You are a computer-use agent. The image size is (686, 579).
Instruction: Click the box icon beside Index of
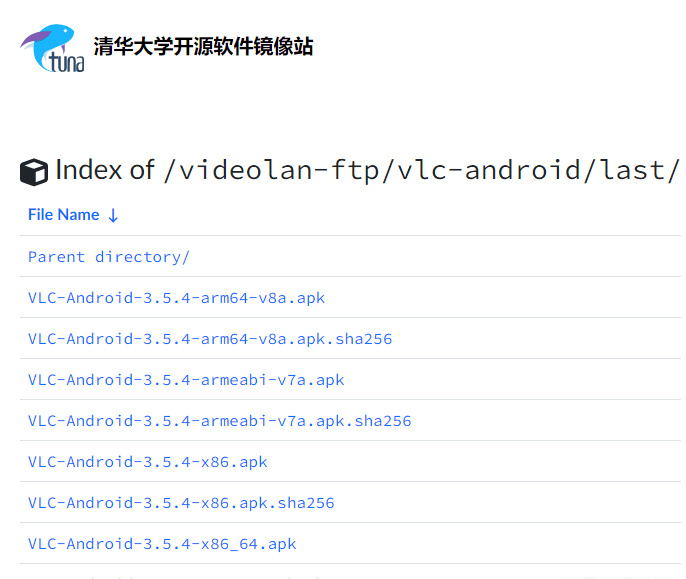(34, 172)
